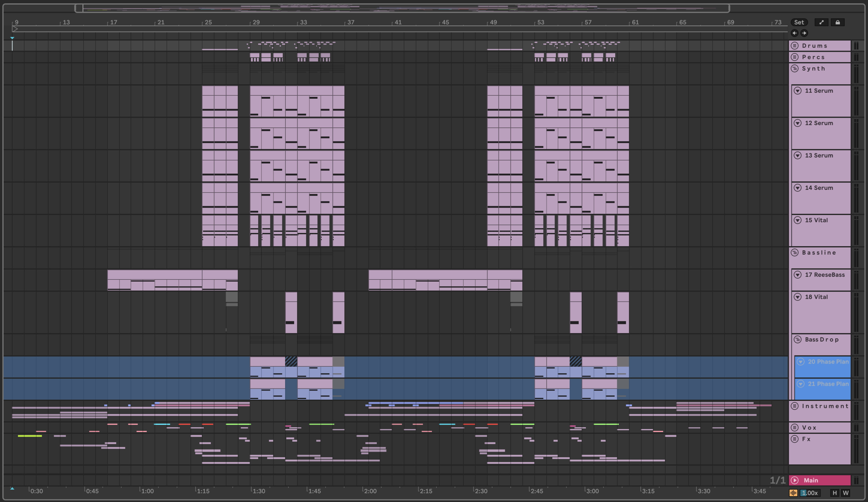Click the Main track play icon
The height and width of the screenshot is (502, 868).
click(x=795, y=480)
